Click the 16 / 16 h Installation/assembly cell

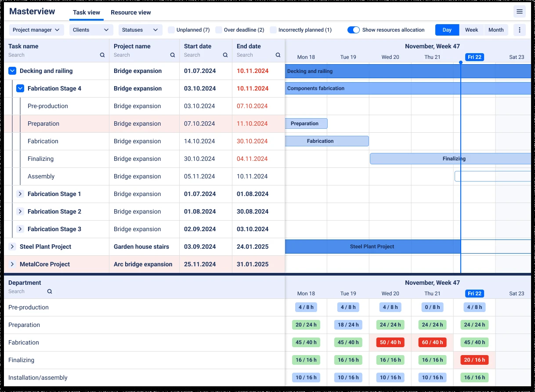click(474, 377)
